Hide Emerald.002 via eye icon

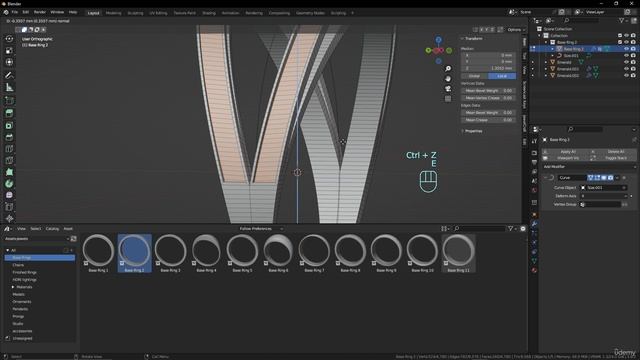[x=626, y=76]
